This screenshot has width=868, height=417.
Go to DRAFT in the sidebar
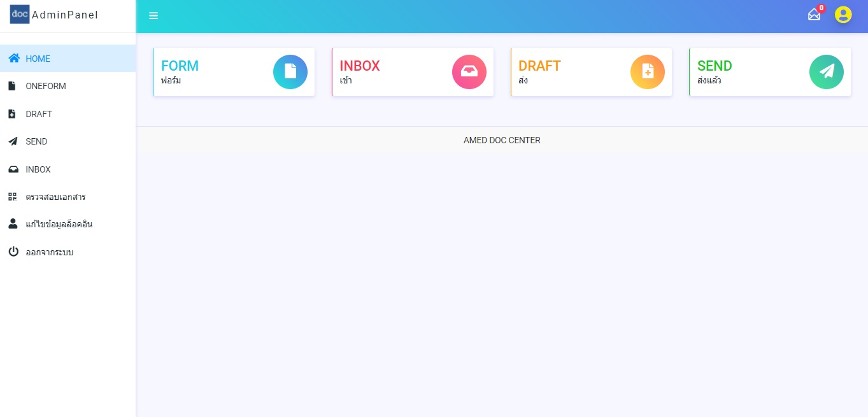[x=39, y=114]
